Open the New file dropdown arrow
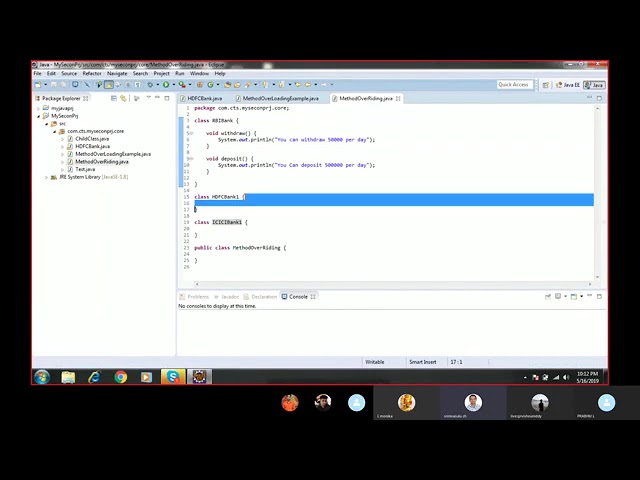Screen dimensions: 640x480 coord(46,84)
